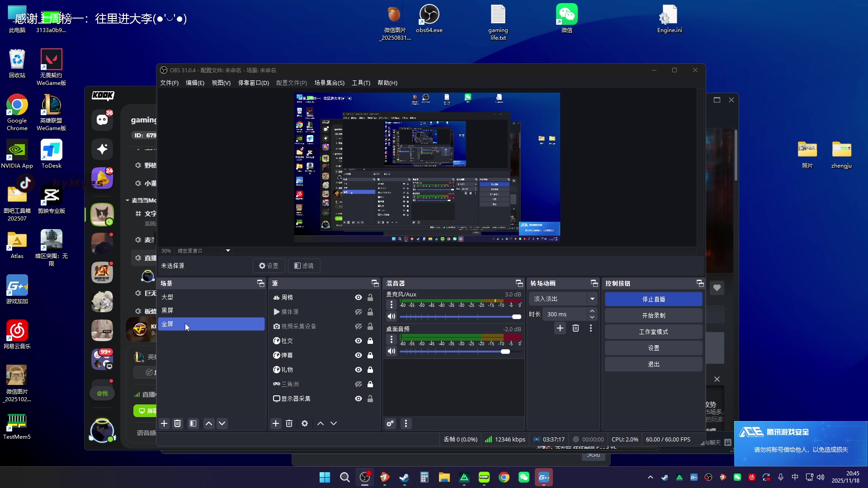The height and width of the screenshot is (488, 868).
Task: Adjust the 桌面音频 volume slider
Action: 505,352
